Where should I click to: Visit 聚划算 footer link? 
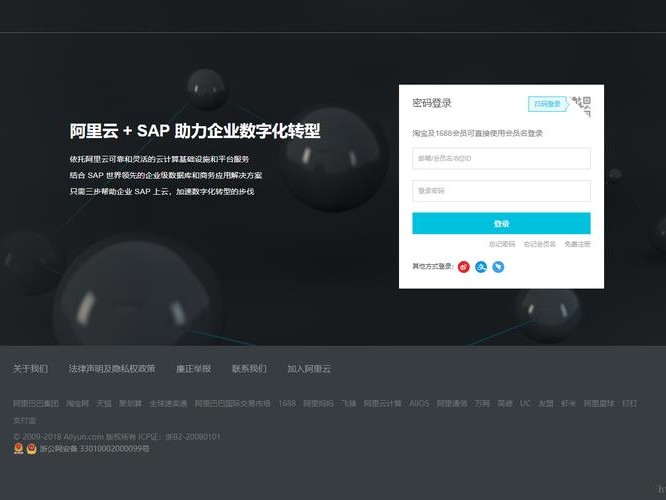pos(130,404)
